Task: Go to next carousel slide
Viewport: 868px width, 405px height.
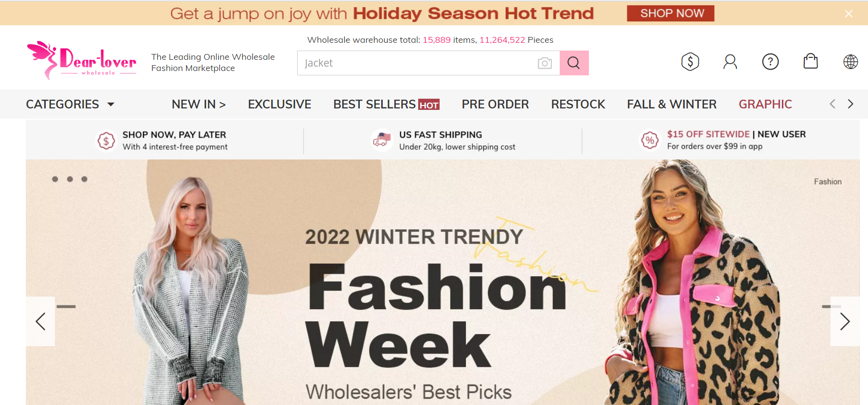Action: tap(845, 321)
